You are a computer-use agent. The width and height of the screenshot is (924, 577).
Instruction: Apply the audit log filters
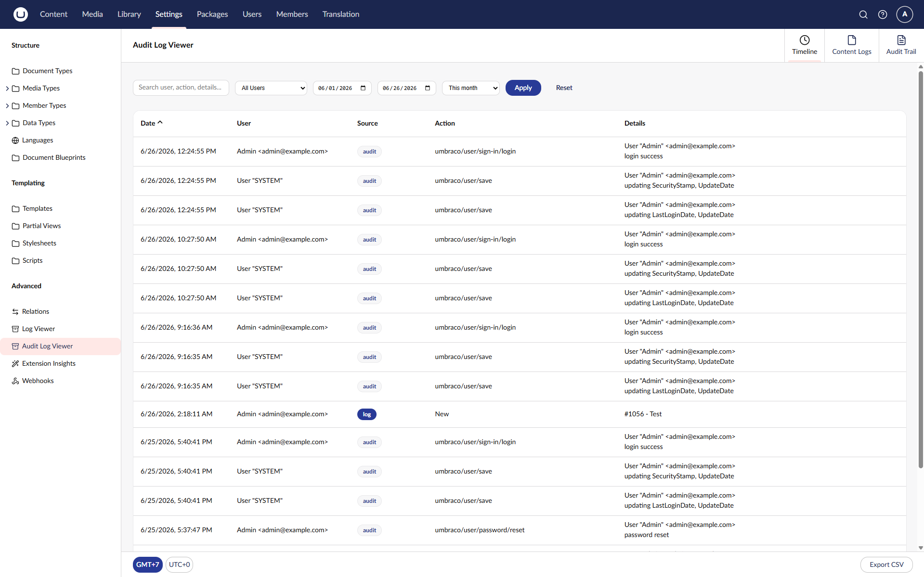(523, 88)
